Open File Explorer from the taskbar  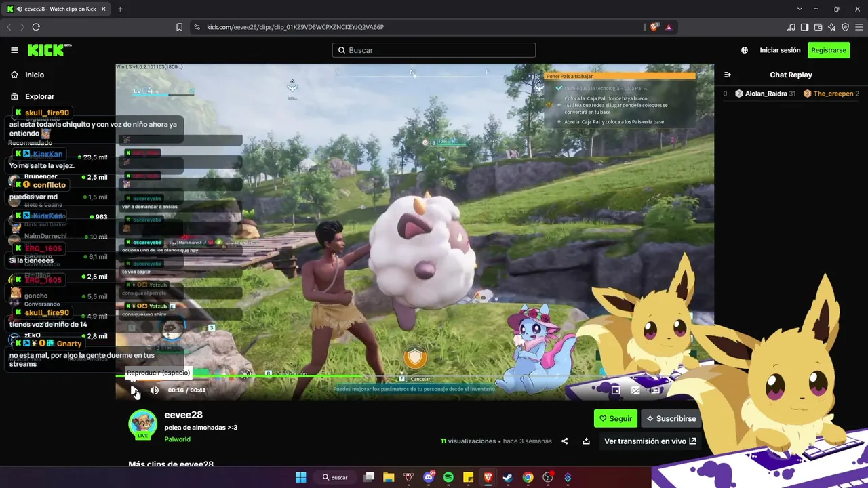(389, 477)
